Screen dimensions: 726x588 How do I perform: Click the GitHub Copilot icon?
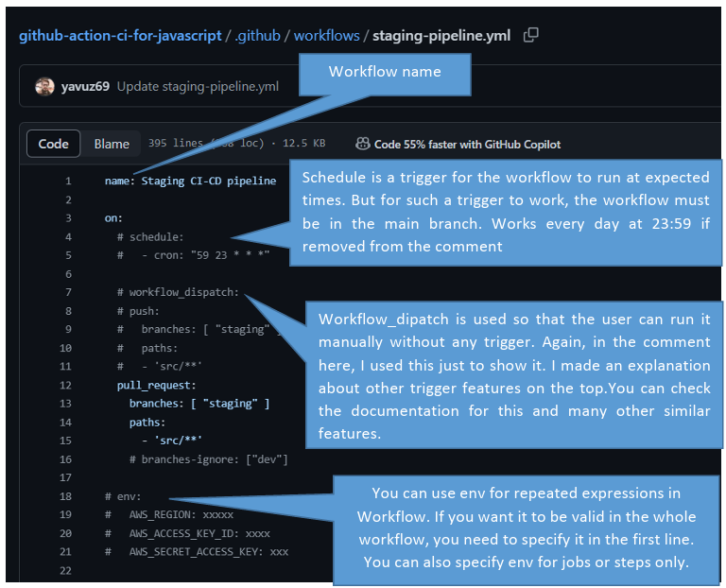[362, 144]
